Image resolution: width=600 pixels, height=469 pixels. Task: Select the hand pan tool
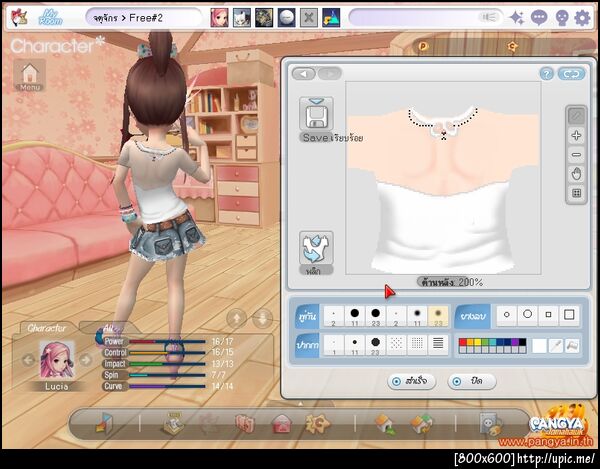click(576, 174)
